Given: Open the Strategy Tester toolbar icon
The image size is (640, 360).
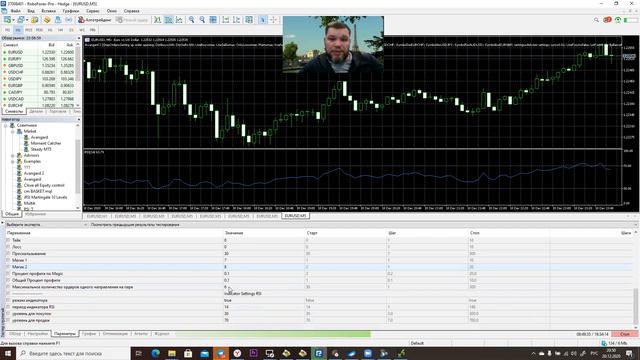Looking at the screenshot, I should pyautogui.click(x=68, y=20).
